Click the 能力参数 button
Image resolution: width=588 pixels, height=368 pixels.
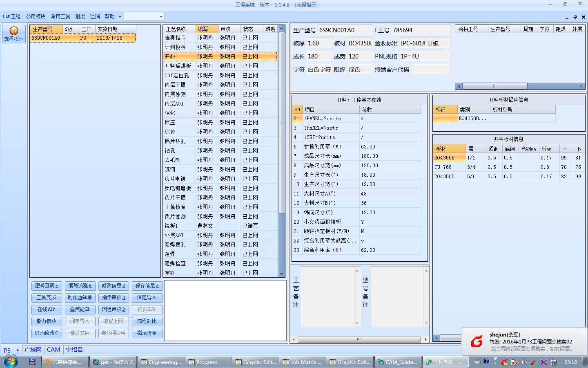[47, 321]
